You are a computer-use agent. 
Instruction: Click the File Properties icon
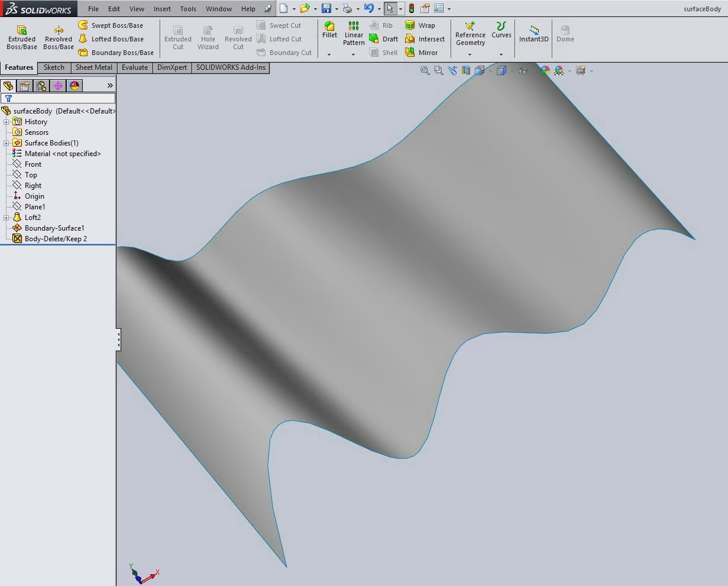coord(425,8)
